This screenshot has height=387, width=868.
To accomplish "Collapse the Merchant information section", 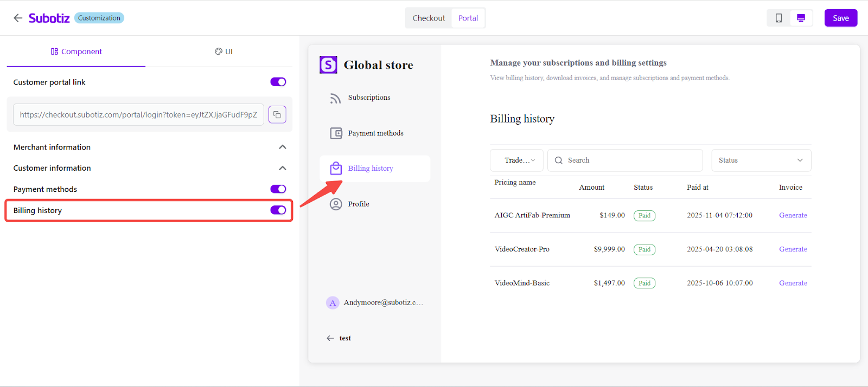I will (282, 147).
